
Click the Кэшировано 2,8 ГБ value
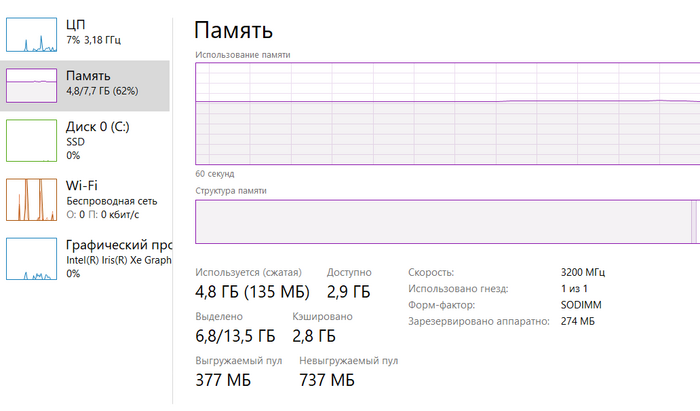(x=313, y=335)
